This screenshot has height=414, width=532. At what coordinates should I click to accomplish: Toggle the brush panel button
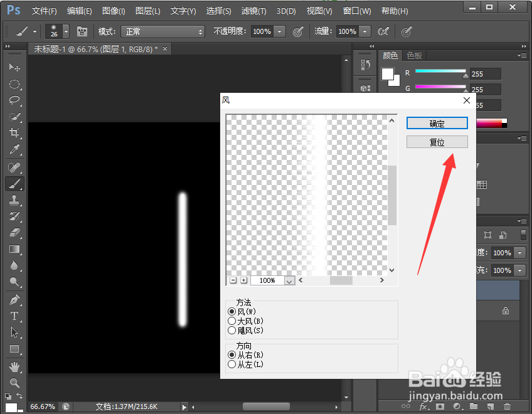(x=82, y=31)
